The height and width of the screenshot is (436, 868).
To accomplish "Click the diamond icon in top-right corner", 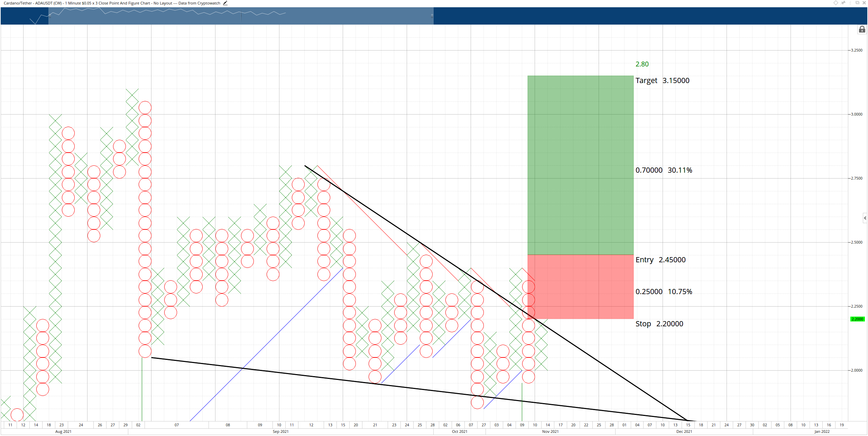I will coord(836,3).
